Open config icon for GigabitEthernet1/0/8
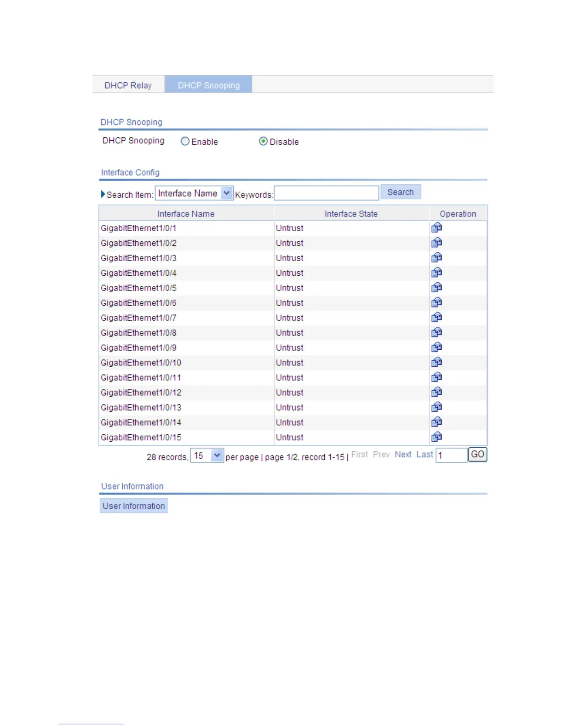563x728 pixels. (437, 332)
